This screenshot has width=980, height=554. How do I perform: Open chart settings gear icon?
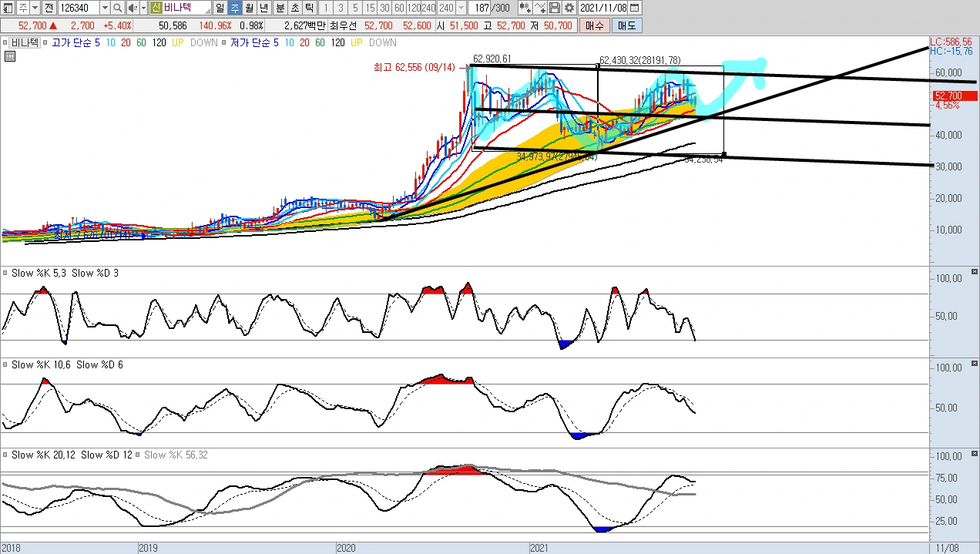(x=569, y=8)
